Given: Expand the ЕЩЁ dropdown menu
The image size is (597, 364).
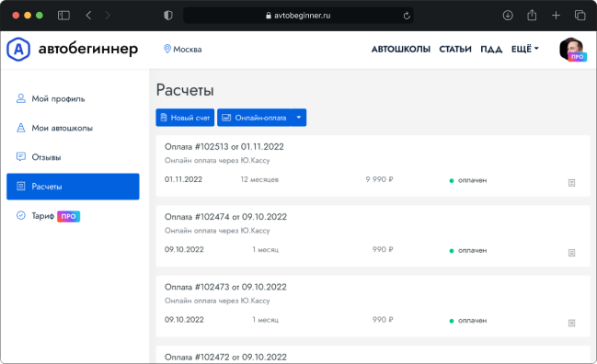Looking at the screenshot, I should click(524, 49).
